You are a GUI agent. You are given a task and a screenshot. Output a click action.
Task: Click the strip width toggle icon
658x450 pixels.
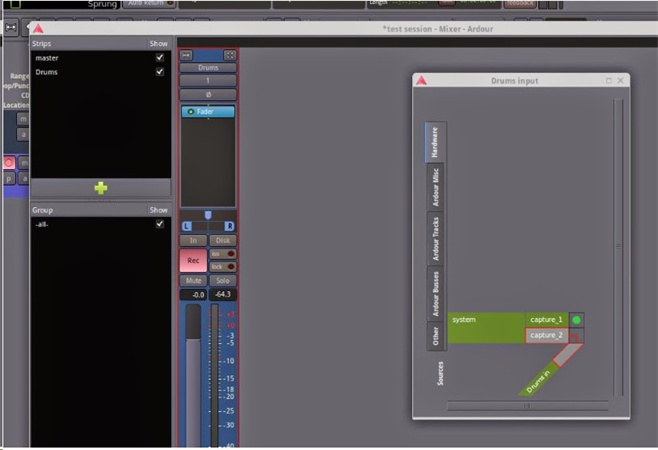pos(187,55)
